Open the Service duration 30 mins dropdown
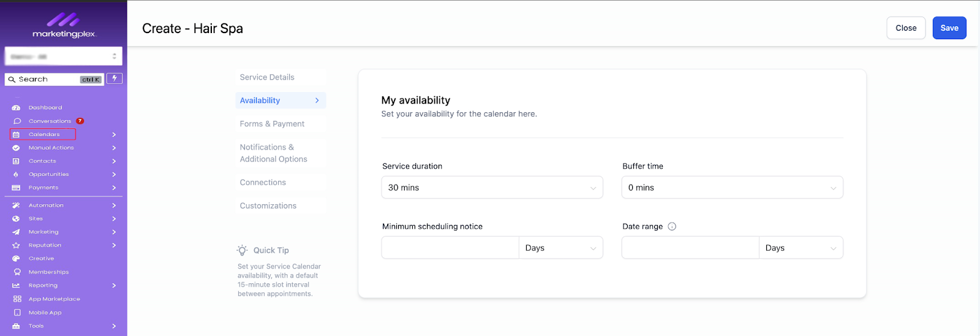The width and height of the screenshot is (980, 336). pyautogui.click(x=492, y=188)
